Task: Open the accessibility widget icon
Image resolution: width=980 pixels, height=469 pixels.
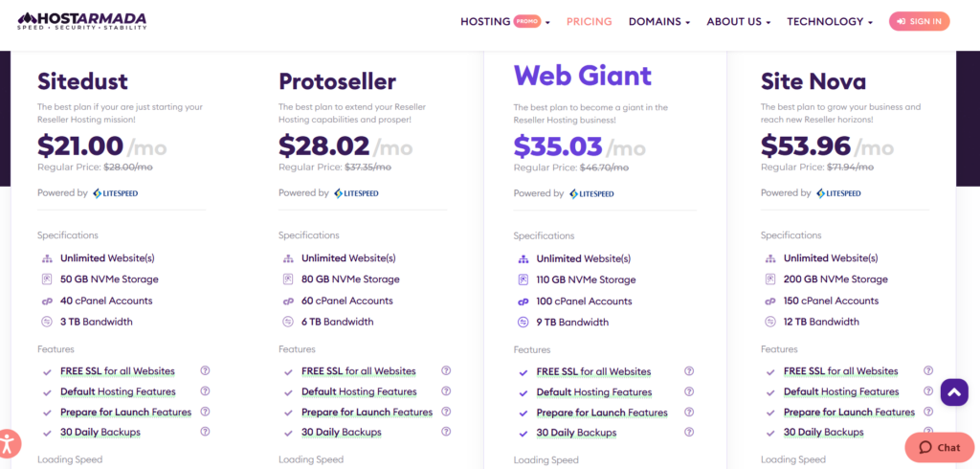Action: 9,442
